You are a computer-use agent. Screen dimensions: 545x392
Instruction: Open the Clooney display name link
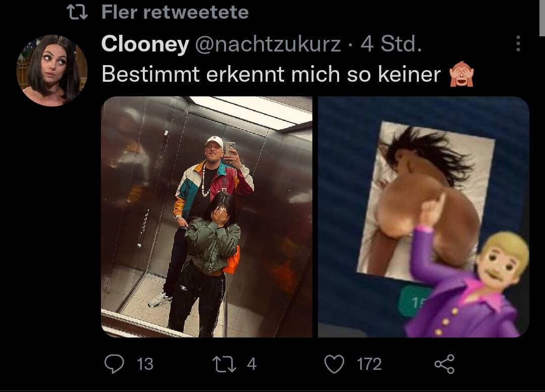point(145,44)
